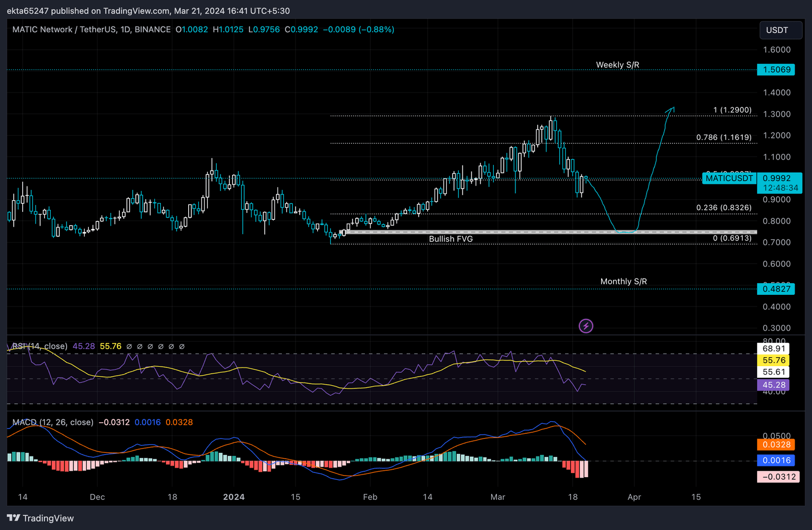812x530 pixels.
Task: Click the 55.61 tag on RSI scale
Action: click(773, 372)
